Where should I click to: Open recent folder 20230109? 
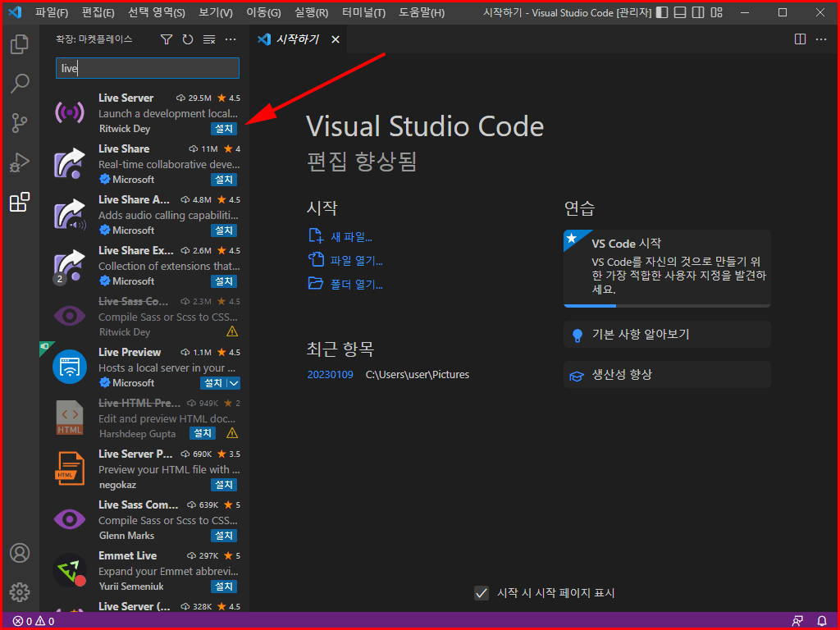[x=330, y=374]
